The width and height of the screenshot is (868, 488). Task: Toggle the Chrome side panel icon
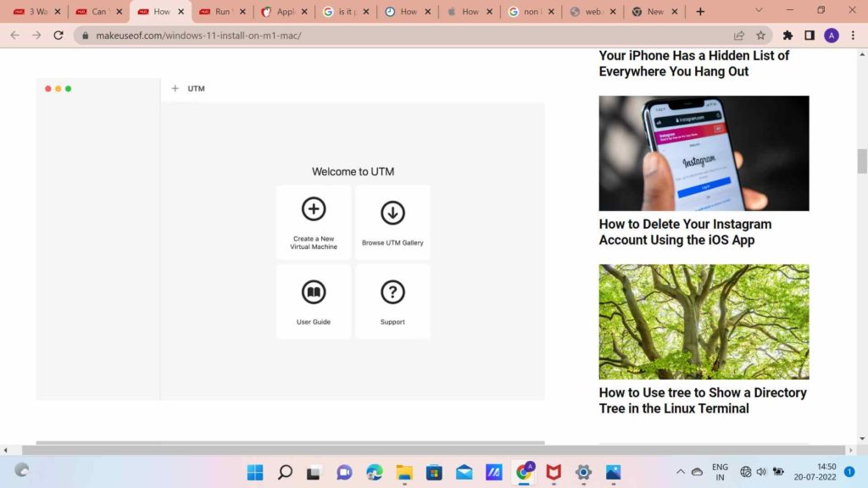(810, 36)
